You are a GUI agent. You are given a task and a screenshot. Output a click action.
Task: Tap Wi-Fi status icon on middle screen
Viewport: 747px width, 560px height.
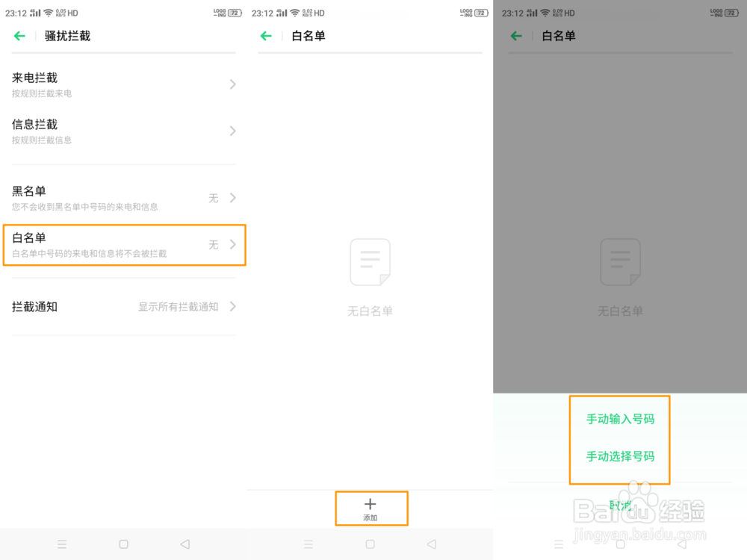coord(295,13)
